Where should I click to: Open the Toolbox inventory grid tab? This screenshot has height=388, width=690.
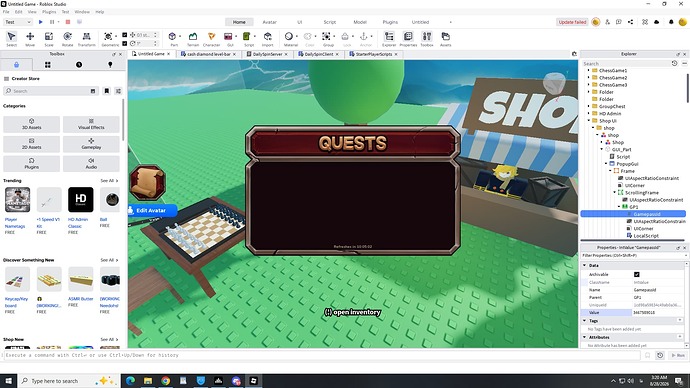click(x=48, y=65)
